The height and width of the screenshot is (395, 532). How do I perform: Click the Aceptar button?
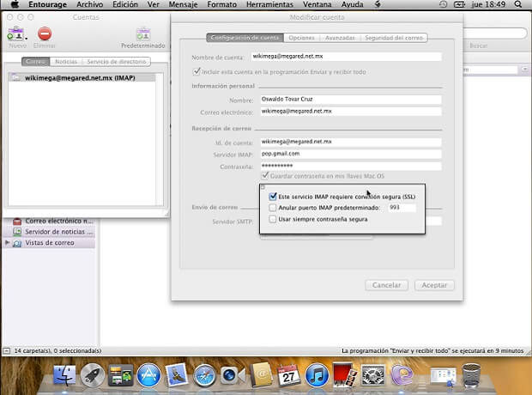click(434, 285)
